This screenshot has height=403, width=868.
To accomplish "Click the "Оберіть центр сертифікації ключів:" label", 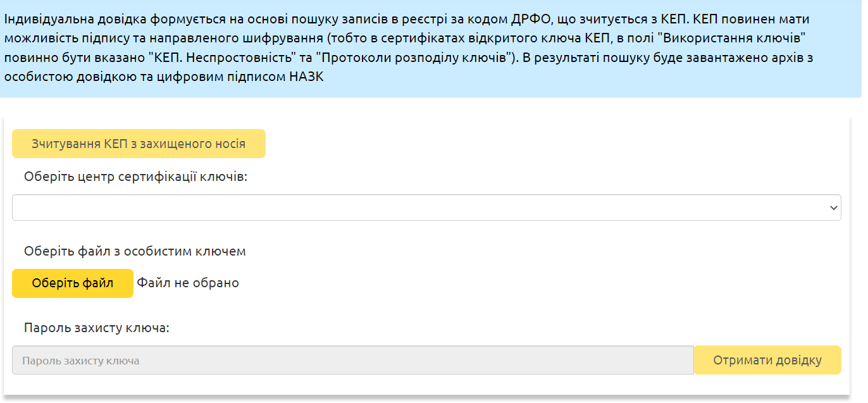I will coord(135,177).
